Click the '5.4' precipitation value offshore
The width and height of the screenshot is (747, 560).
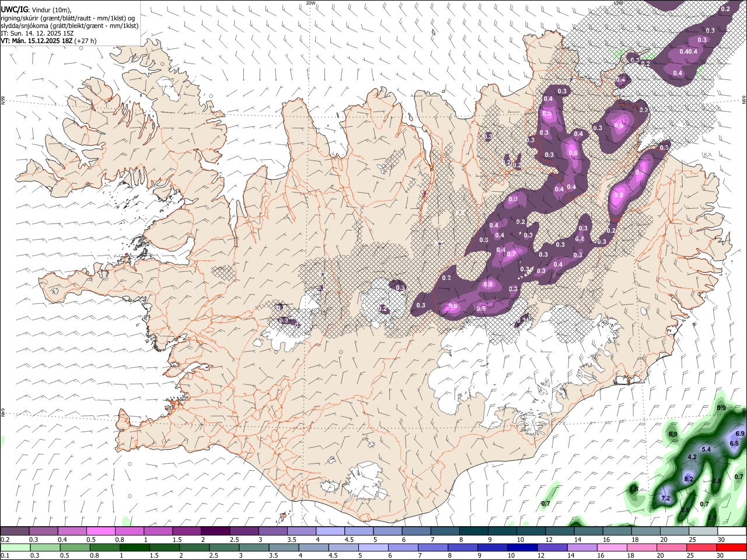[706, 450]
